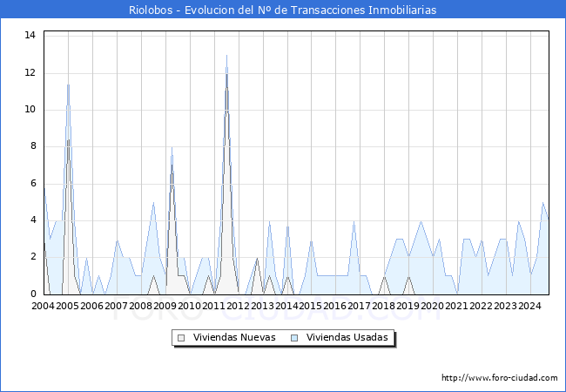566x392 pixels.
Task: Click the x-axis label 2006
Action: tap(91, 306)
